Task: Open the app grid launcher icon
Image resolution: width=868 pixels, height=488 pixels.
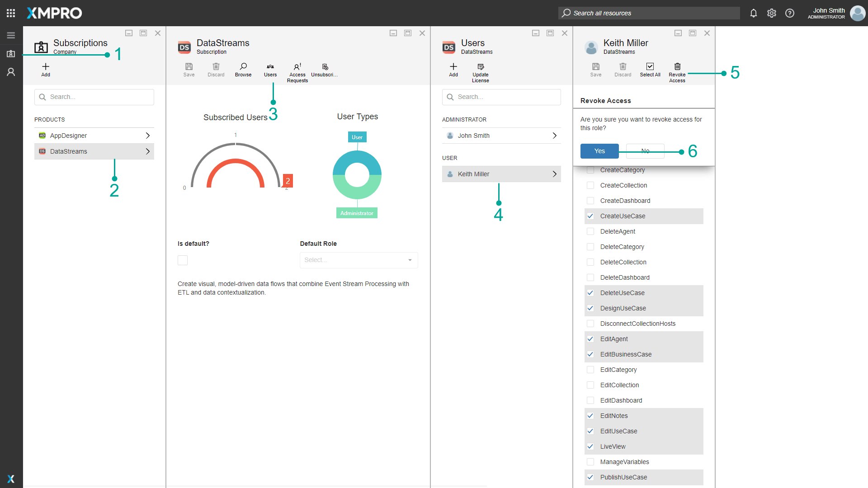Action: (11, 13)
